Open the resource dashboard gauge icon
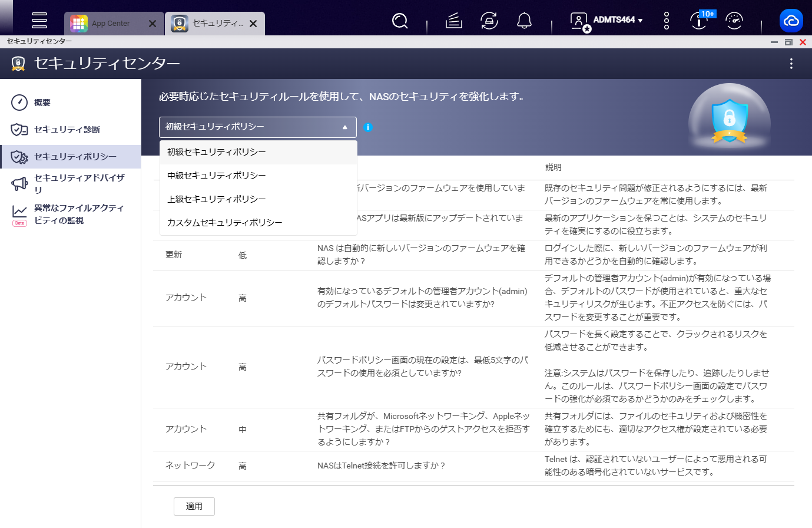The image size is (812, 528). point(734,21)
